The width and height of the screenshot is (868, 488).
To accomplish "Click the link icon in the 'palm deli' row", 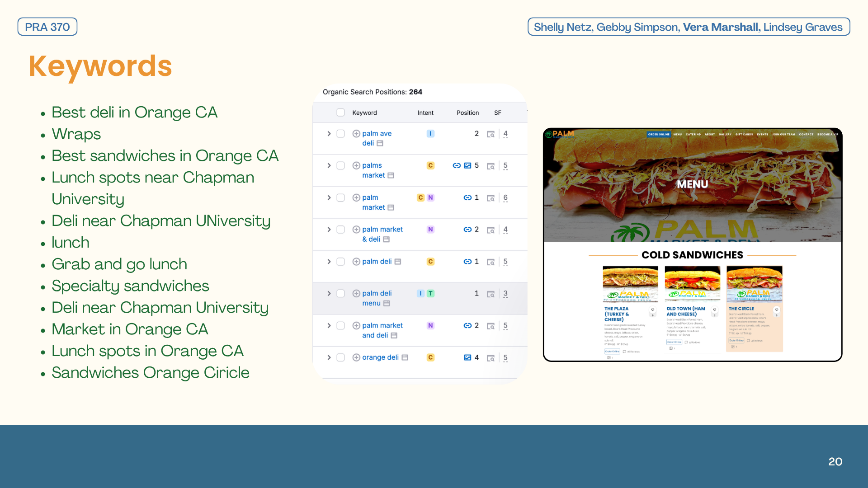I will [467, 262].
